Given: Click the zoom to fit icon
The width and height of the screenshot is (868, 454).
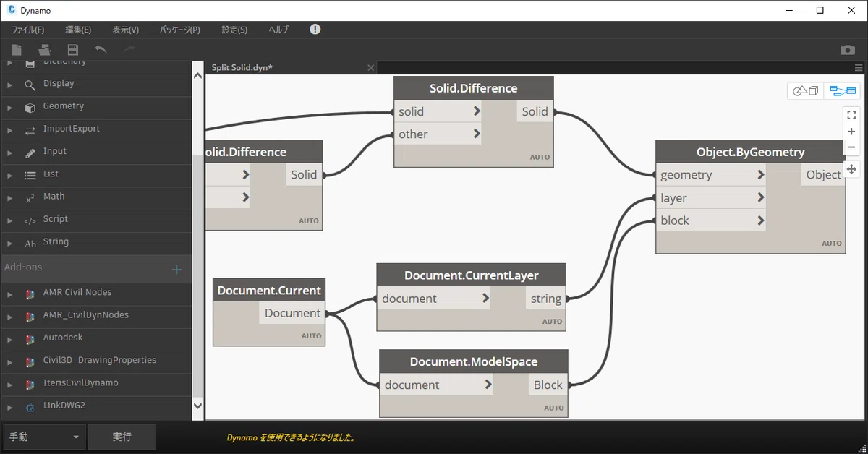Looking at the screenshot, I should pyautogui.click(x=851, y=114).
